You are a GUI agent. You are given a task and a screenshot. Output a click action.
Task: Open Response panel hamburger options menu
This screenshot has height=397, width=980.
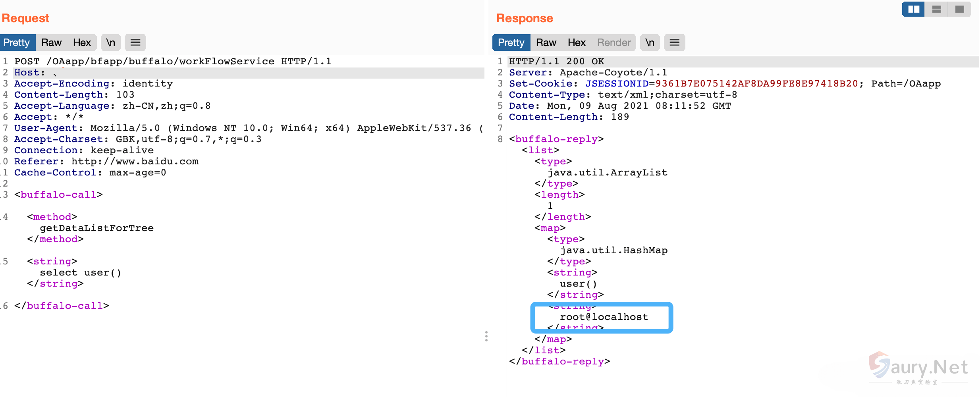674,42
